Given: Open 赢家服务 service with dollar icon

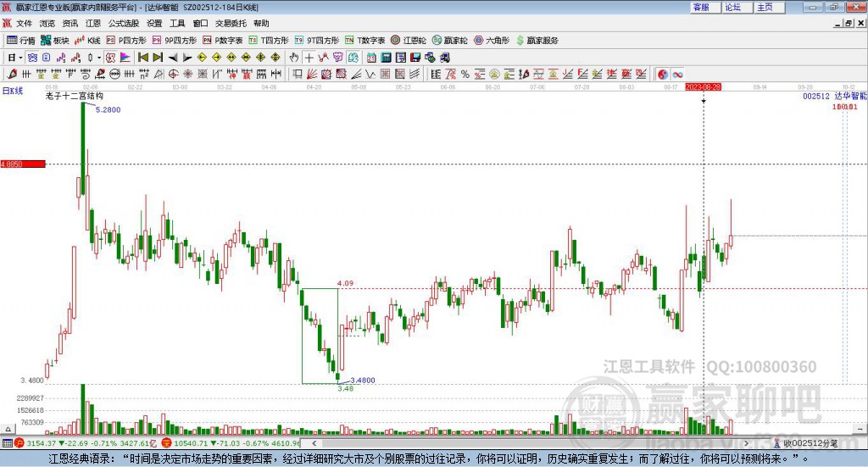Looking at the screenshot, I should [537, 41].
